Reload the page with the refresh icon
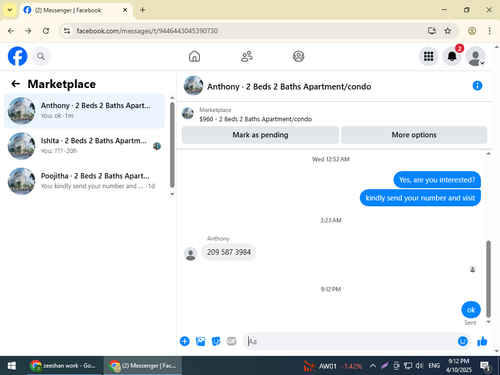Viewport: 500px width, 375px height. pyautogui.click(x=46, y=31)
